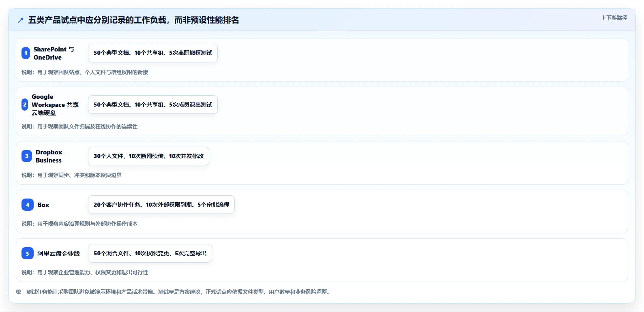Click the 上下游路径 label at top right
Image resolution: width=644 pixels, height=312 pixels.
click(614, 18)
